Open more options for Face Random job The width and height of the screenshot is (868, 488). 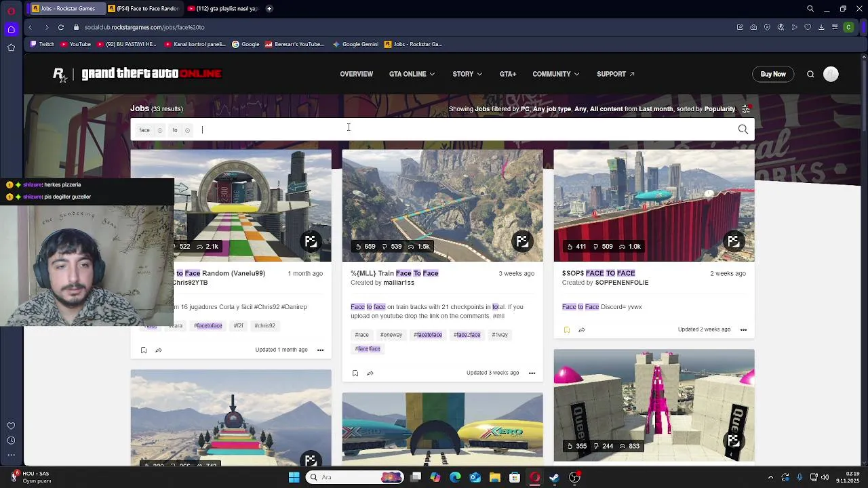pos(320,350)
